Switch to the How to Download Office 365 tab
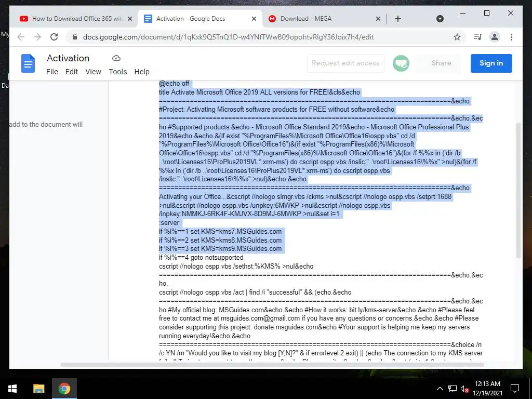This screenshot has width=532, height=399. (x=75, y=19)
